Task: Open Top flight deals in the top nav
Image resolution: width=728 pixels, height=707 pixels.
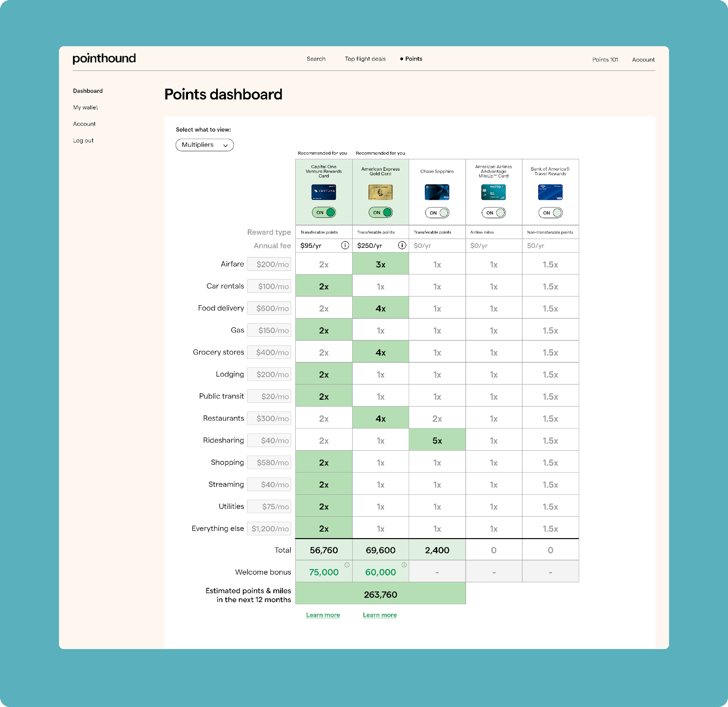Action: [365, 59]
